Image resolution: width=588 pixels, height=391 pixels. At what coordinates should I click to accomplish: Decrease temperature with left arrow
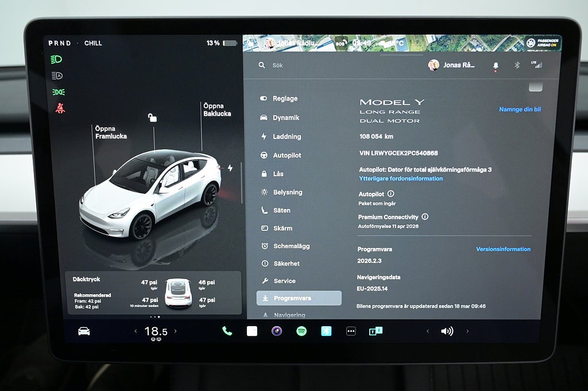click(x=136, y=331)
